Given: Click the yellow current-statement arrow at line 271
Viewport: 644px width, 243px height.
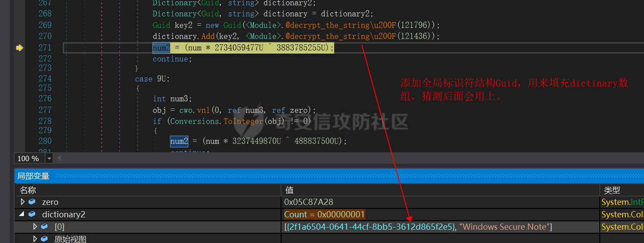Looking at the screenshot, I should (19, 48).
